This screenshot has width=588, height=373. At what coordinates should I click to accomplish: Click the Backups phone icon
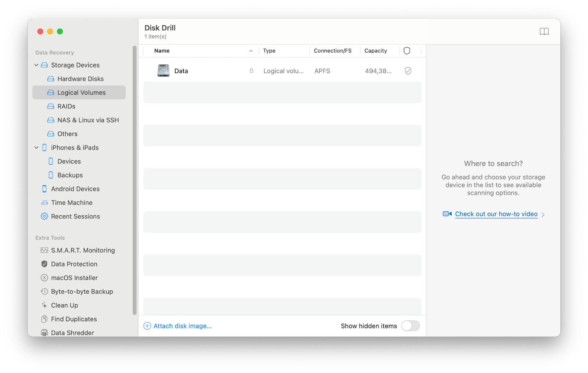[51, 175]
